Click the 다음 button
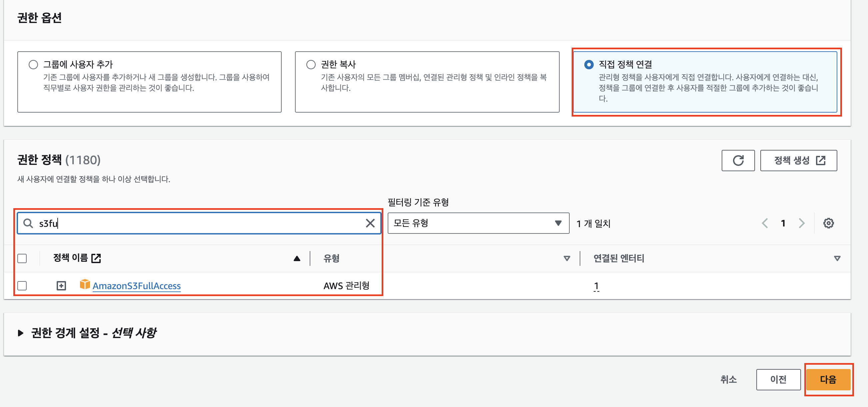The image size is (868, 407). click(x=828, y=379)
